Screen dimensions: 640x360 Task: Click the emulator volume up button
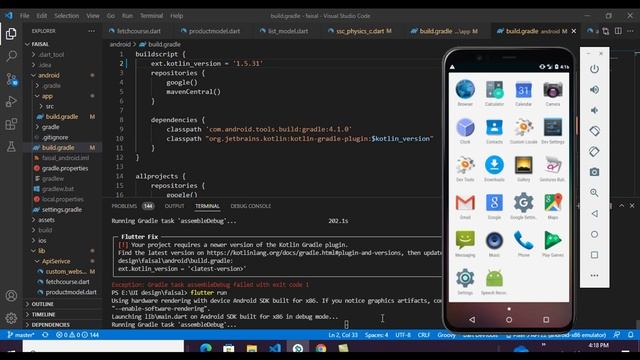click(x=594, y=89)
